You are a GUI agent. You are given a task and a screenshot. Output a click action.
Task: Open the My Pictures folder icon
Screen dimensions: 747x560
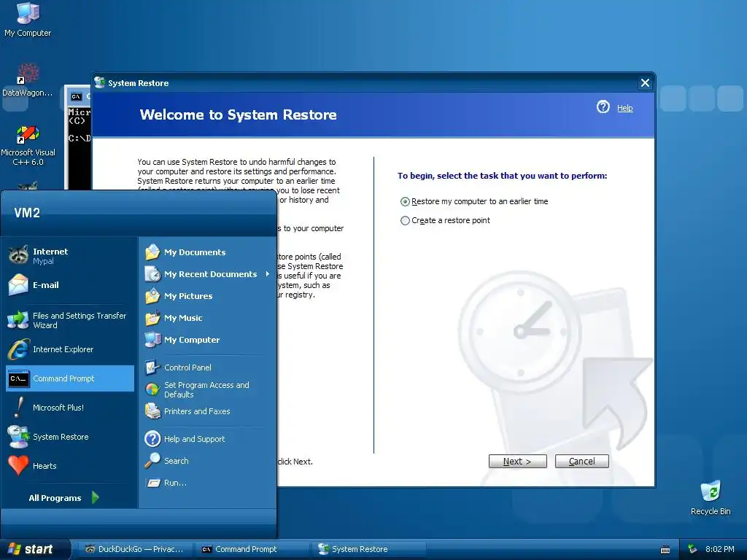point(152,296)
